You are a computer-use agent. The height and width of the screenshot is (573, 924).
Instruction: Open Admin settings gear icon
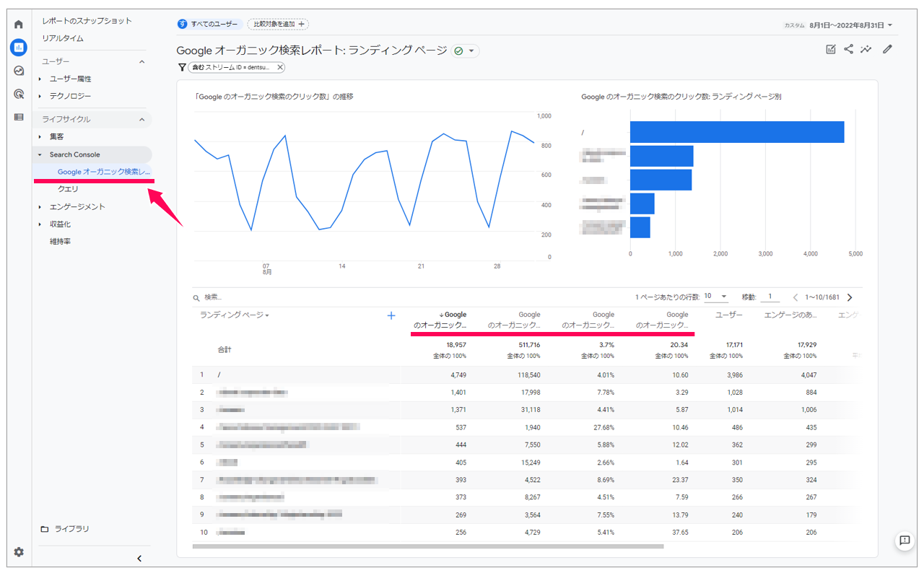[19, 552]
